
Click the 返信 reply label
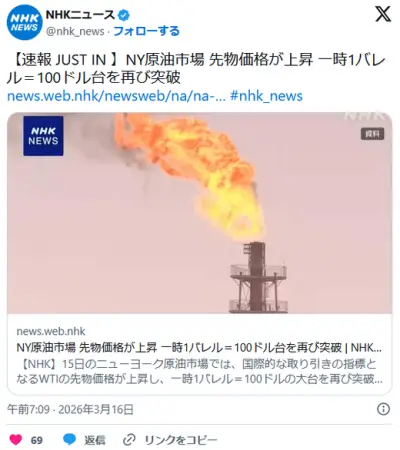point(95,440)
